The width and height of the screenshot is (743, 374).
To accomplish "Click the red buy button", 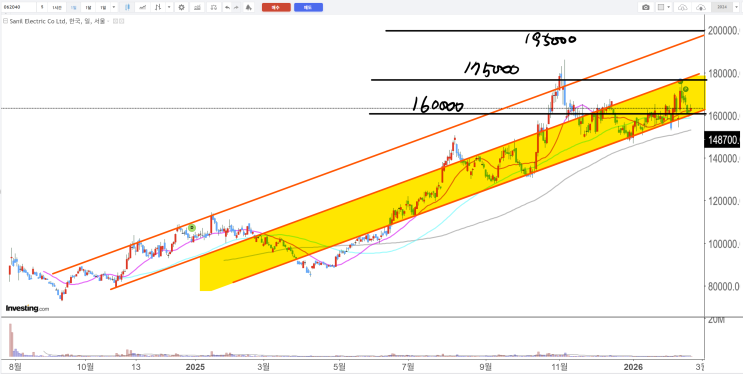I will pyautogui.click(x=276, y=7).
